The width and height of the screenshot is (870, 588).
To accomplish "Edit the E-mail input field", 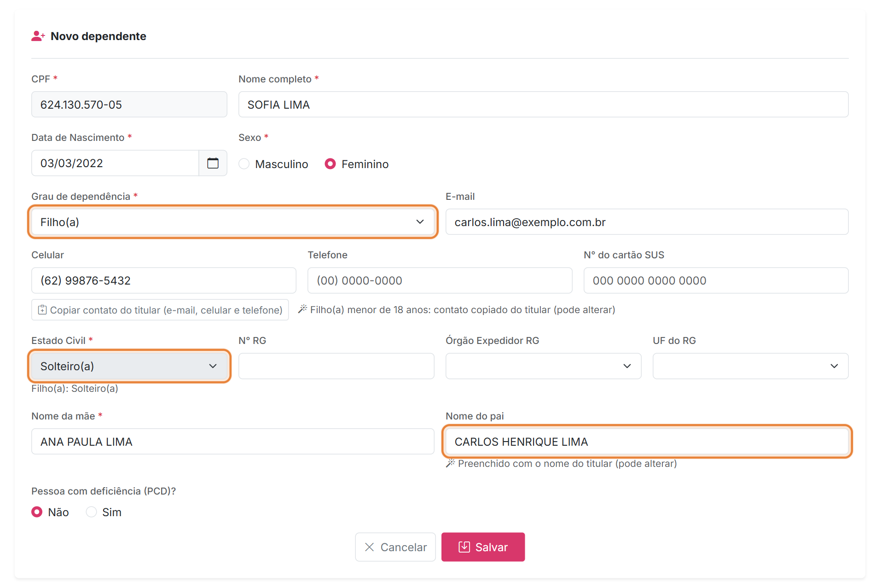I will pyautogui.click(x=647, y=222).
